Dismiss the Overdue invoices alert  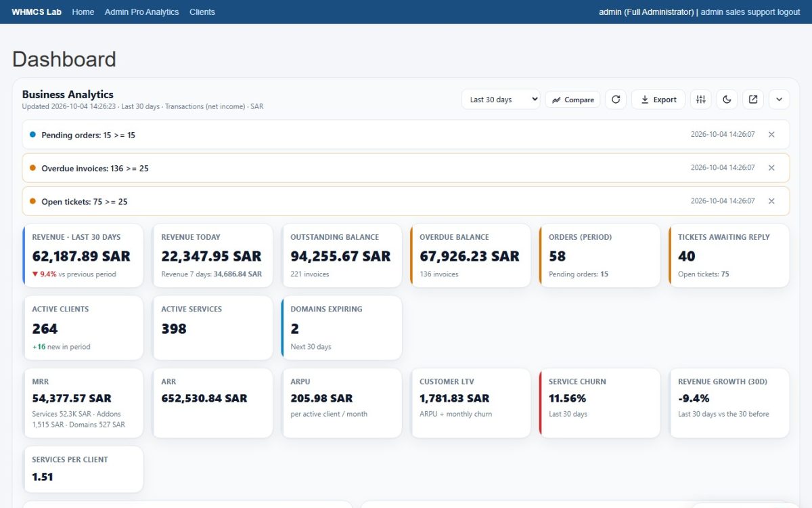point(771,168)
